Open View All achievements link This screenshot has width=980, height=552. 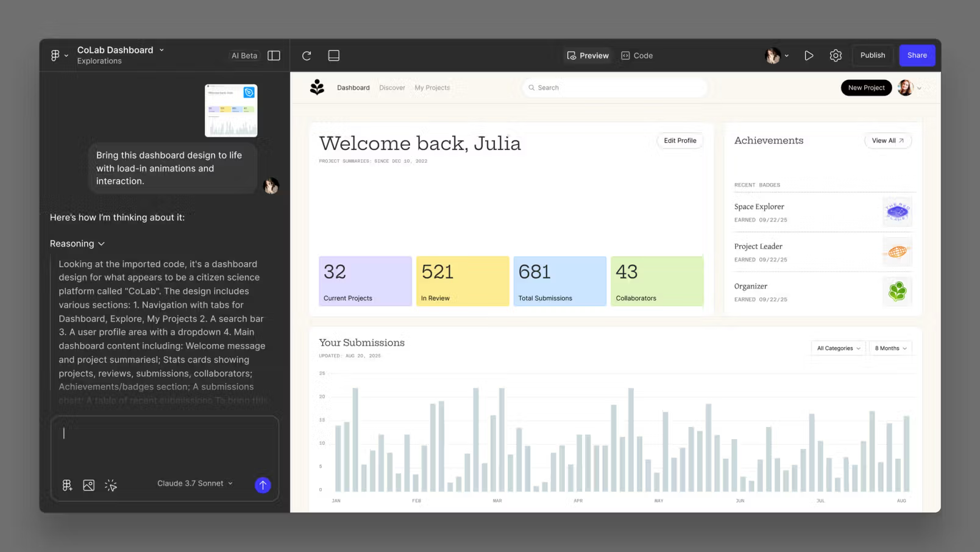pos(887,140)
